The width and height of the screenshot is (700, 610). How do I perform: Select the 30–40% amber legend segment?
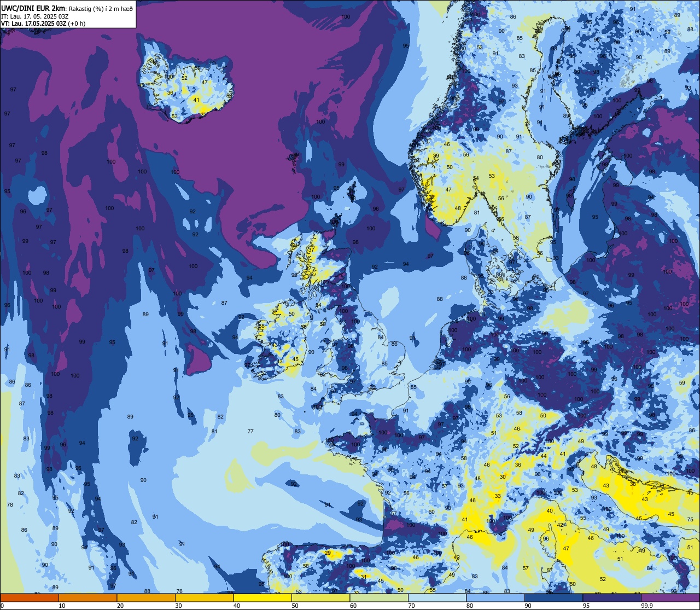coord(204,597)
